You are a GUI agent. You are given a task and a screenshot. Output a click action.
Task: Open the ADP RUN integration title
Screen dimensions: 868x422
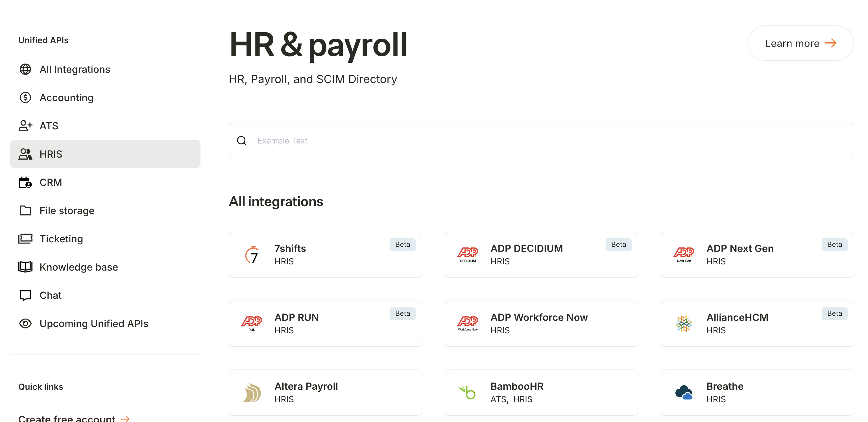(296, 317)
